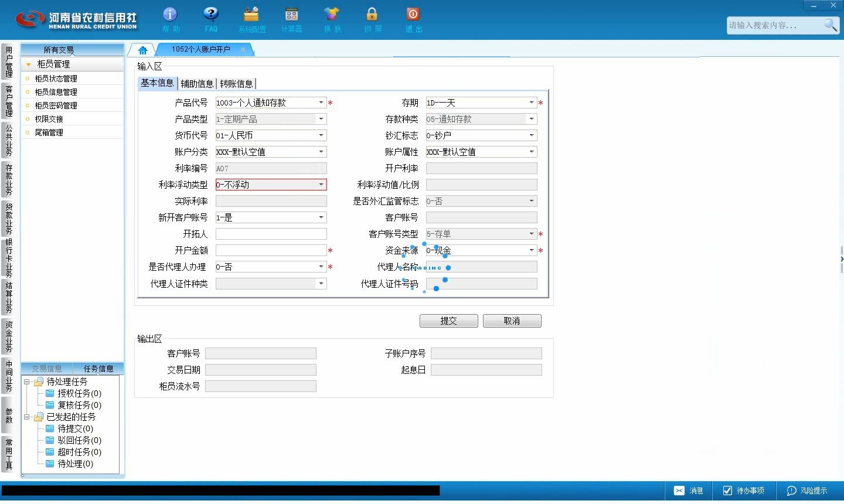The image size is (844, 504).
Task: Select 复核任务(0) in task tree
Action: pyautogui.click(x=79, y=405)
